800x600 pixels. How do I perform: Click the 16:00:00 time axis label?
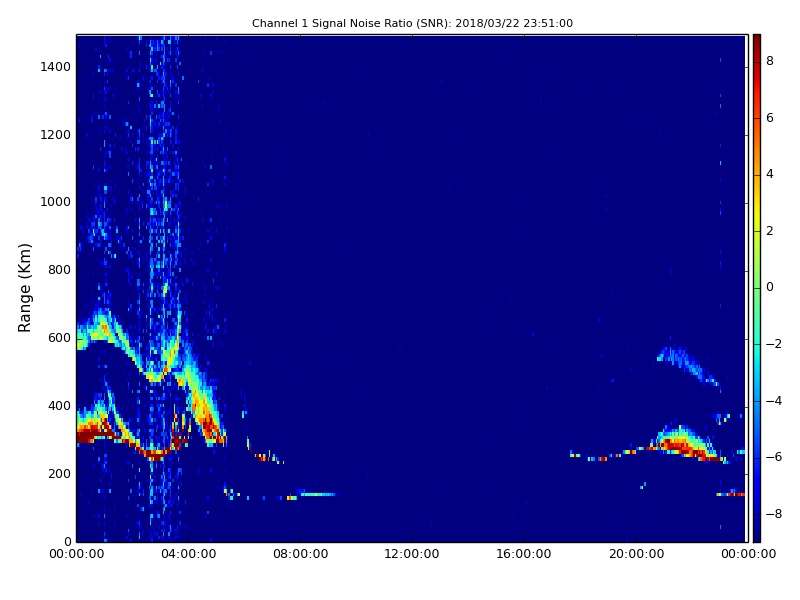(x=524, y=554)
